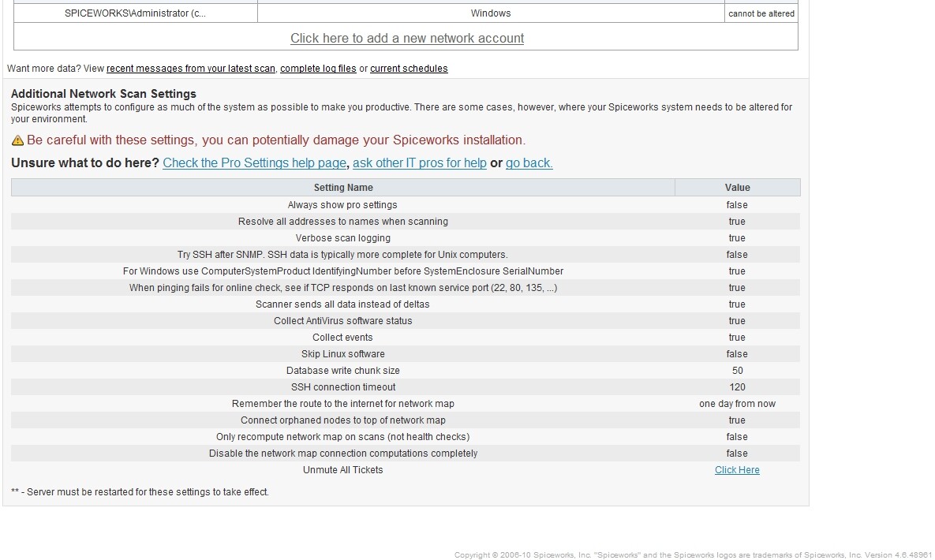Click the go back link

pyautogui.click(x=529, y=163)
